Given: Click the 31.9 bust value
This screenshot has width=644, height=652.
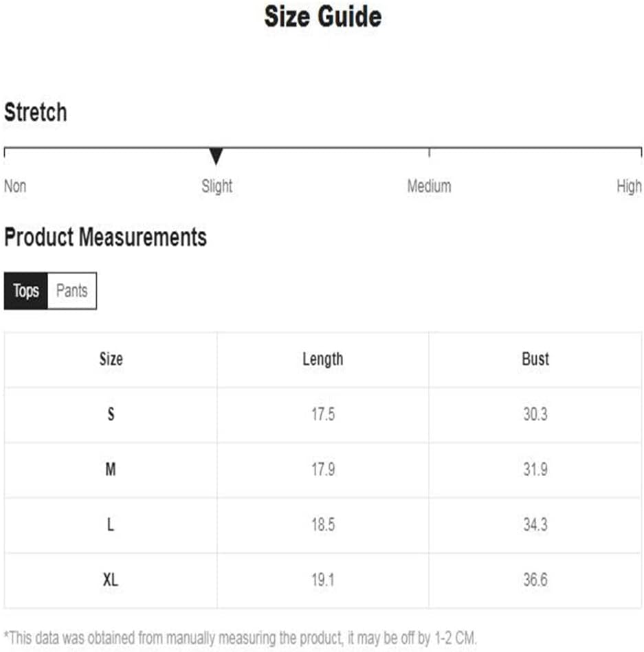Looking at the screenshot, I should (535, 469).
